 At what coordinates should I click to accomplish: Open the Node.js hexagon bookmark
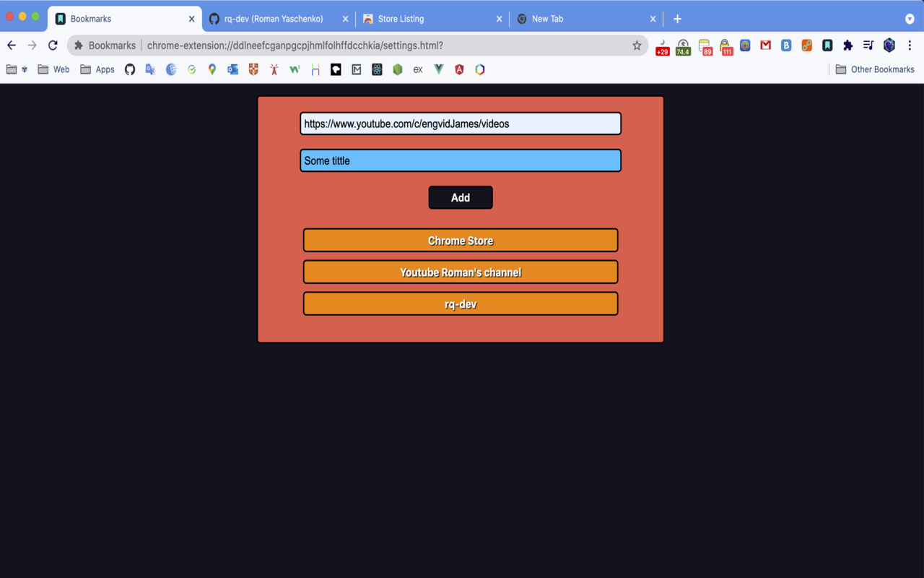(x=398, y=69)
